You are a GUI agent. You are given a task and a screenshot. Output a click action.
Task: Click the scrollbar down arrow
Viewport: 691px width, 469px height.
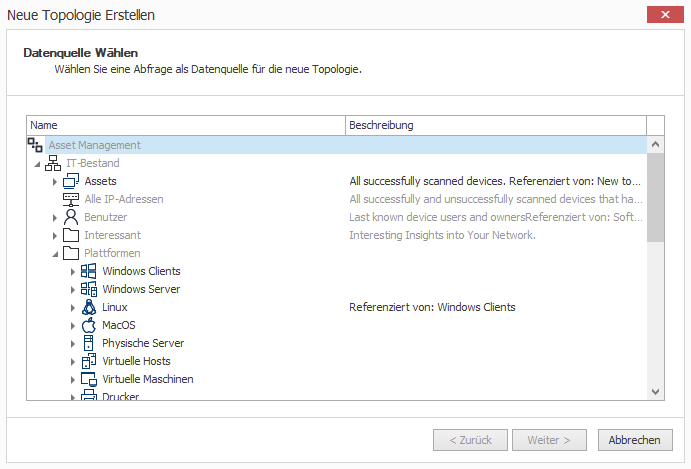(655, 391)
